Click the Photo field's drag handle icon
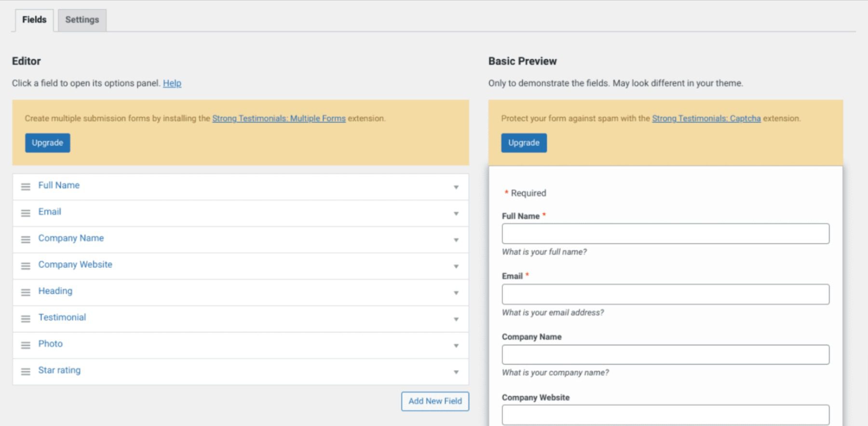The height and width of the screenshot is (426, 868). click(26, 346)
